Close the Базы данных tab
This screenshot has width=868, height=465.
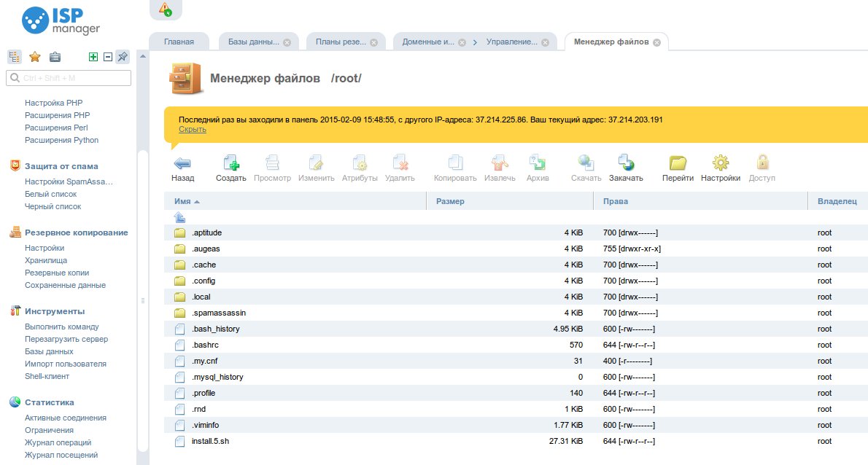point(287,42)
